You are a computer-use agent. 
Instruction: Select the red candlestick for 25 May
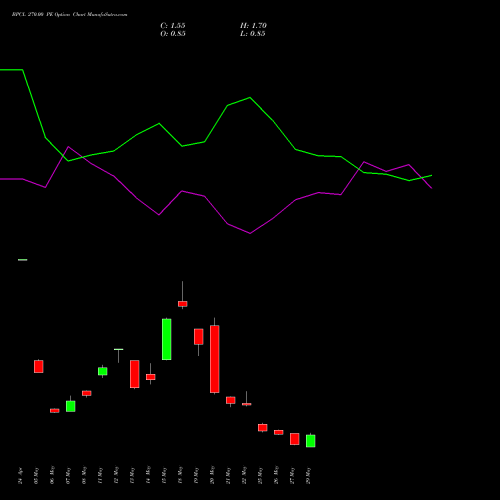tap(263, 428)
